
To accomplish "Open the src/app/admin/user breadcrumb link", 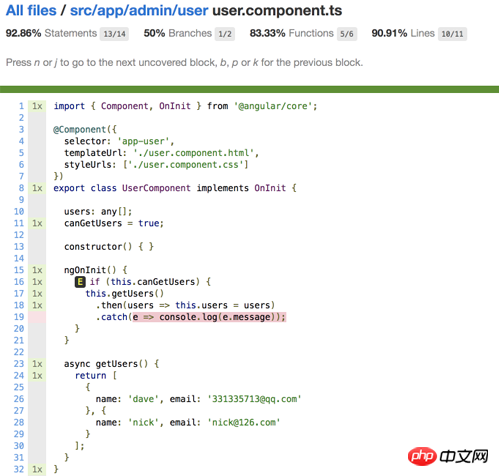I will click(139, 10).
